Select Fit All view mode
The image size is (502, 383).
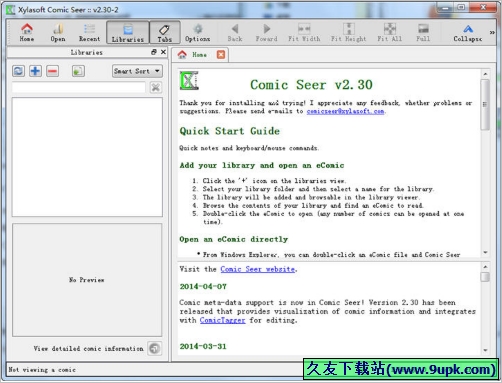click(x=390, y=32)
